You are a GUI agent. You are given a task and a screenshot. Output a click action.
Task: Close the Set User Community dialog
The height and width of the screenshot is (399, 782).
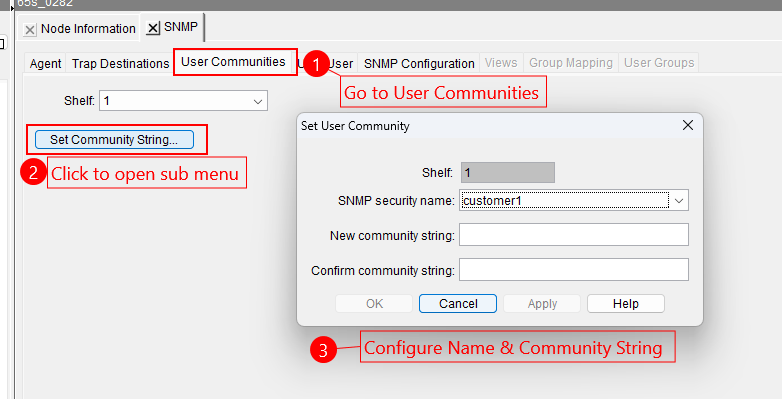click(688, 125)
